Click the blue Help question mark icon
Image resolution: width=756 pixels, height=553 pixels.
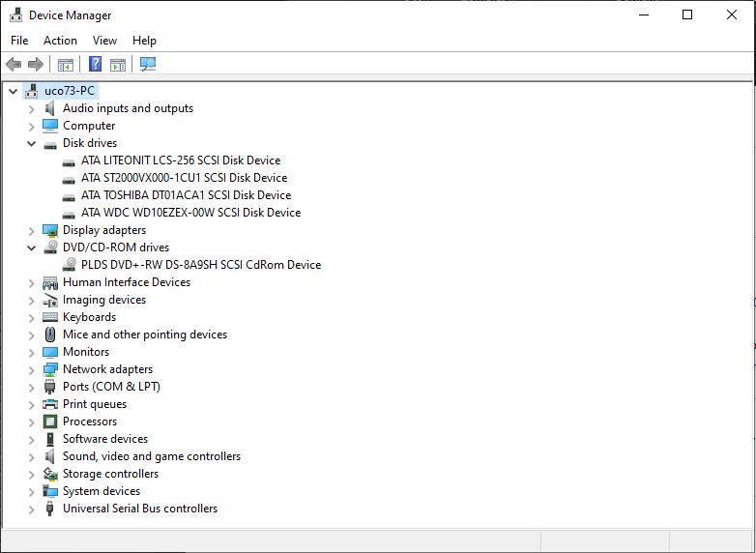pyautogui.click(x=95, y=65)
